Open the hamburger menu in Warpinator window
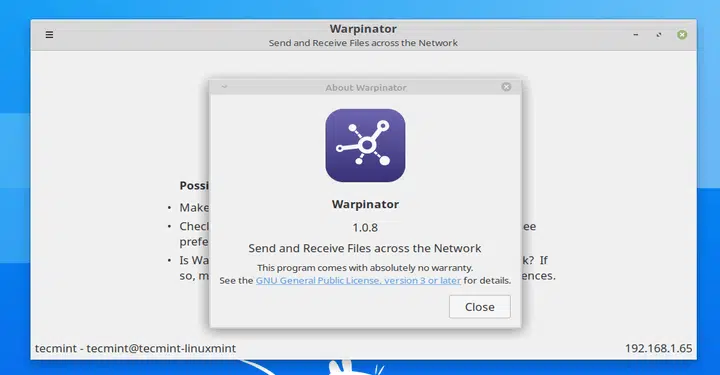 [x=49, y=35]
